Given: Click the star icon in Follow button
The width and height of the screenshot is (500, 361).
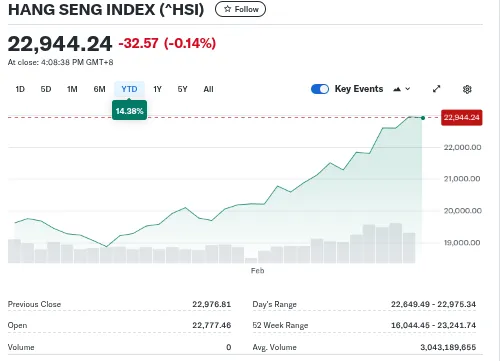Looking at the screenshot, I should click(x=227, y=9).
